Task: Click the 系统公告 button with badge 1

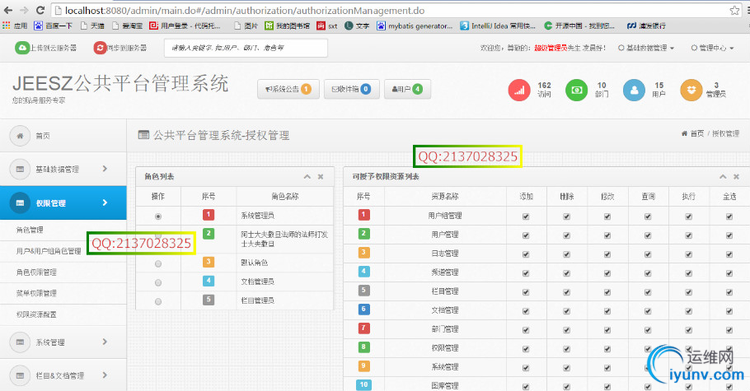Action: coord(288,89)
